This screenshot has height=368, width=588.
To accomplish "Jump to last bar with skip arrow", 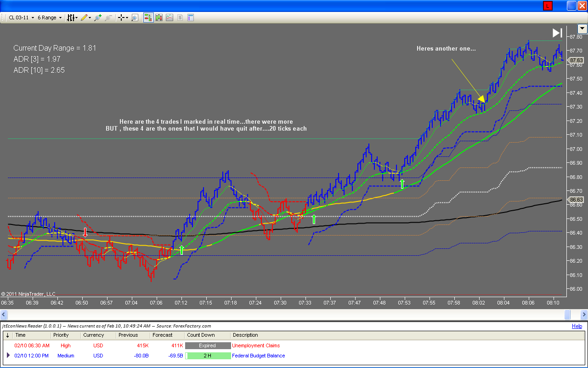I will pos(557,33).
